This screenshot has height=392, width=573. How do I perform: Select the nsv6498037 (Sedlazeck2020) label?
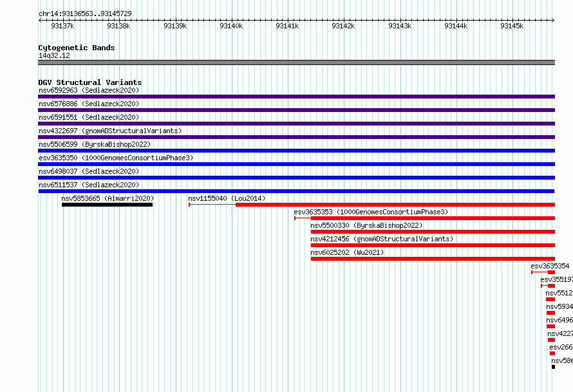pos(89,171)
